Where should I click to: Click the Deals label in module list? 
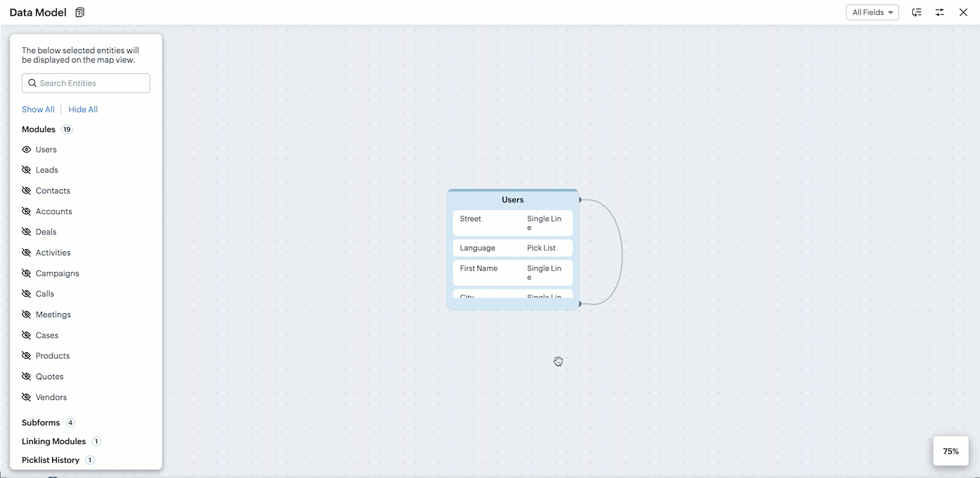(x=46, y=232)
